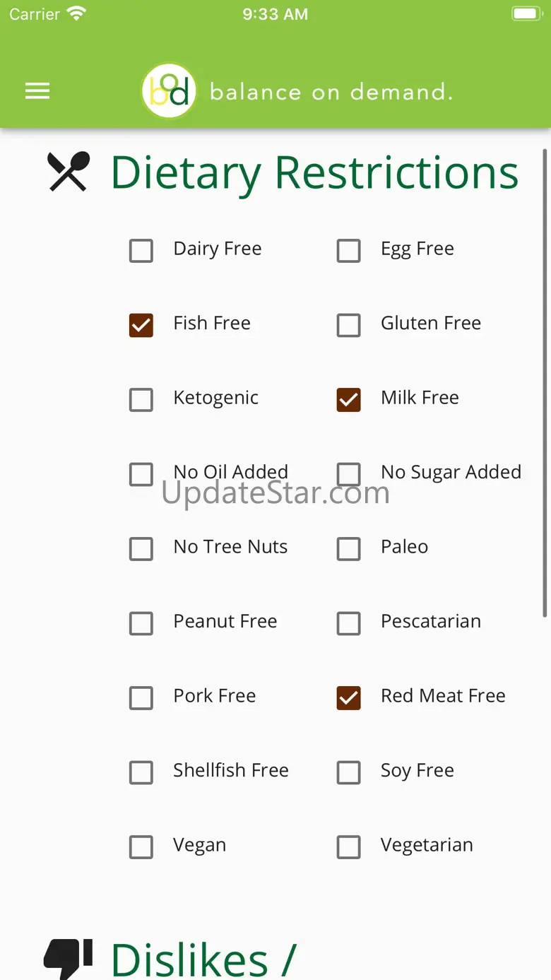
Task: Enable the Dairy Free checkbox
Action: click(x=141, y=251)
